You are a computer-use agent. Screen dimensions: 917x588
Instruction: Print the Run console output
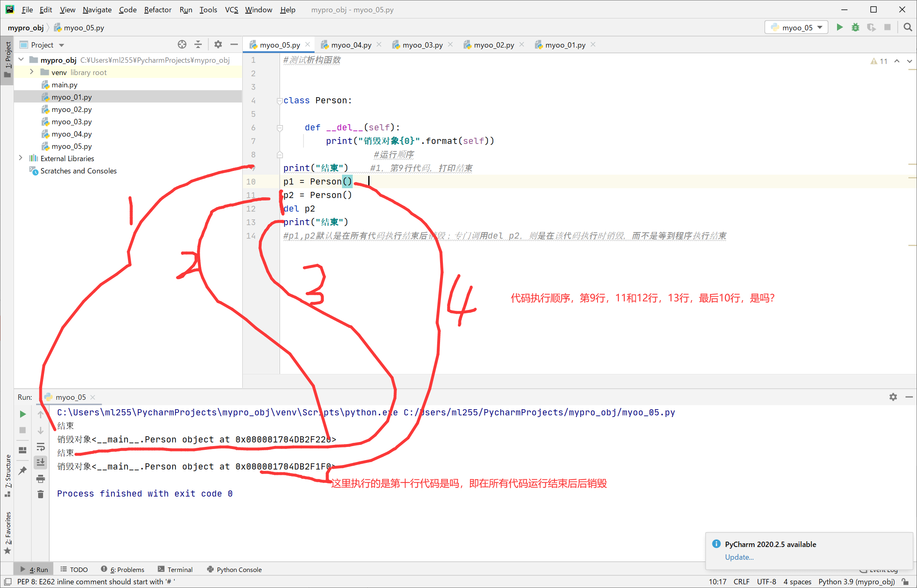[x=41, y=479]
